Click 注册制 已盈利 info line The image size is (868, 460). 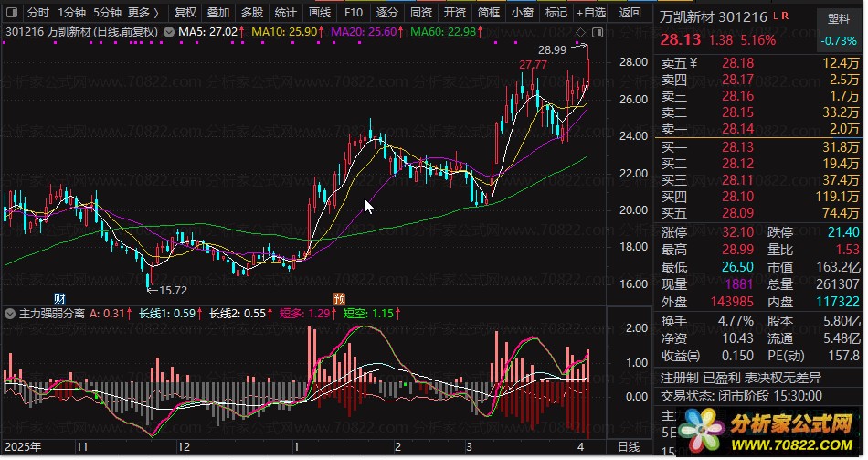pos(741,378)
